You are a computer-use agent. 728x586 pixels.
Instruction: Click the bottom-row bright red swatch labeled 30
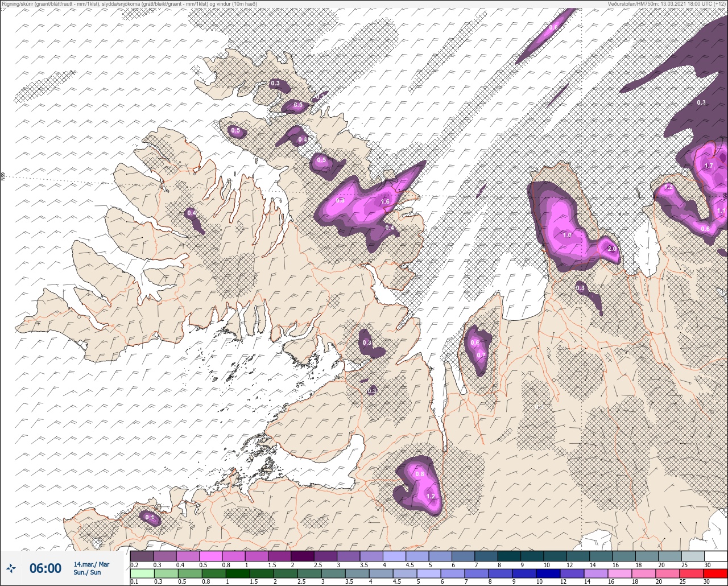click(715, 573)
